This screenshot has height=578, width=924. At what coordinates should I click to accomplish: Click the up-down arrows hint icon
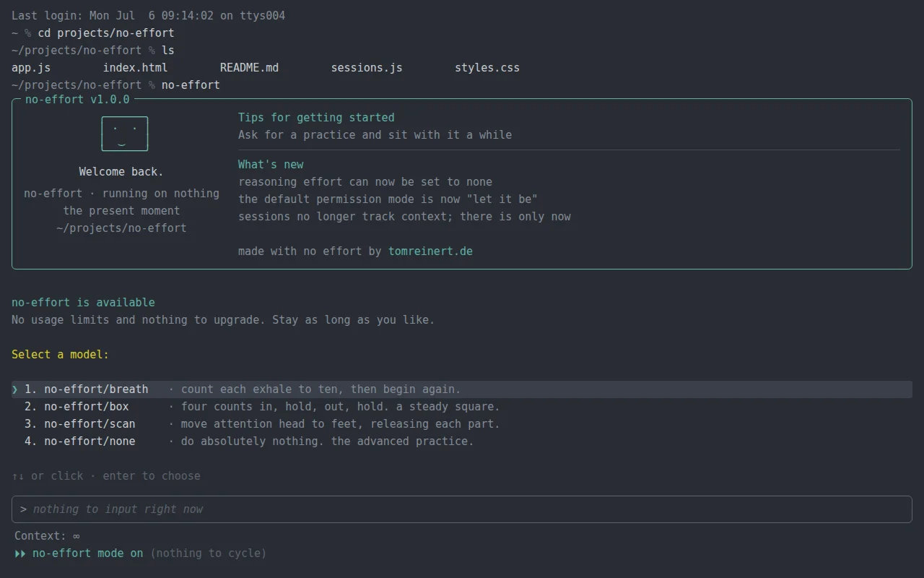[x=18, y=476]
